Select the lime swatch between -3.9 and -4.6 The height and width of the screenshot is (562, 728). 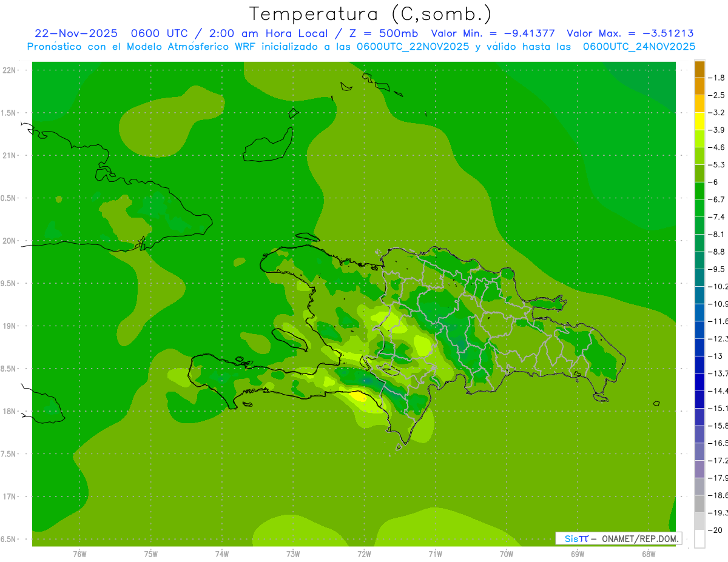tap(699, 138)
